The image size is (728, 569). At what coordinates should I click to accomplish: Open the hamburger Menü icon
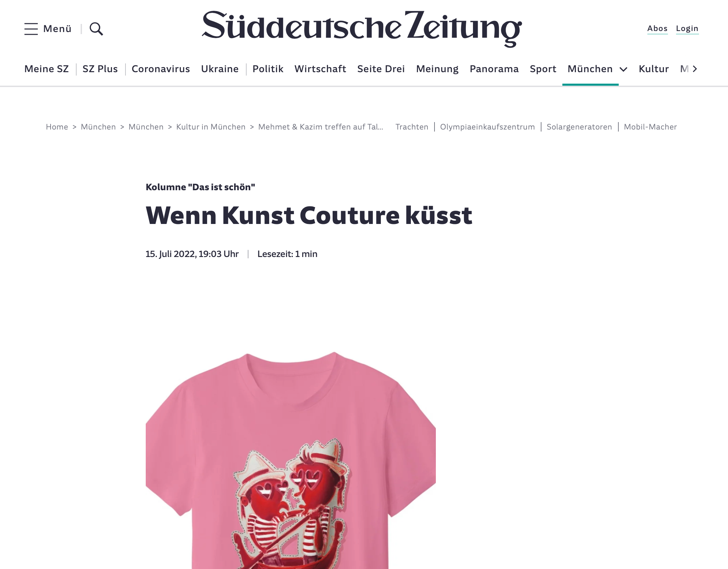click(31, 29)
